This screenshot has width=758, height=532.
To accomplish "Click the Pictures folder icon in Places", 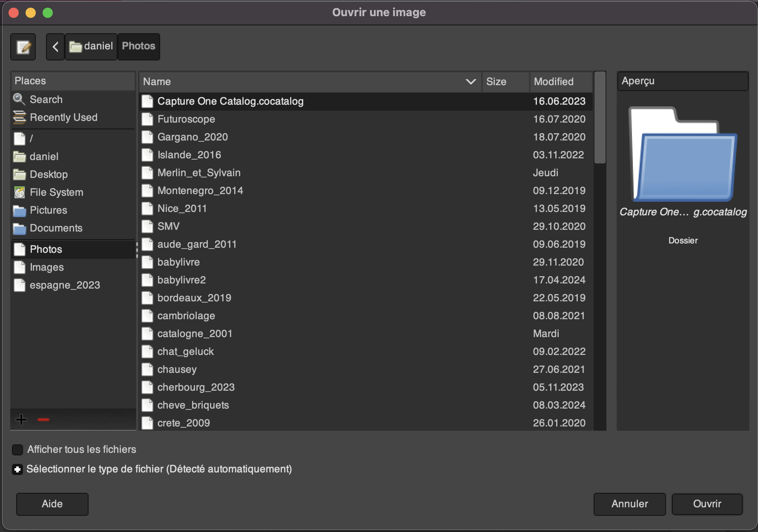I will 20,210.
